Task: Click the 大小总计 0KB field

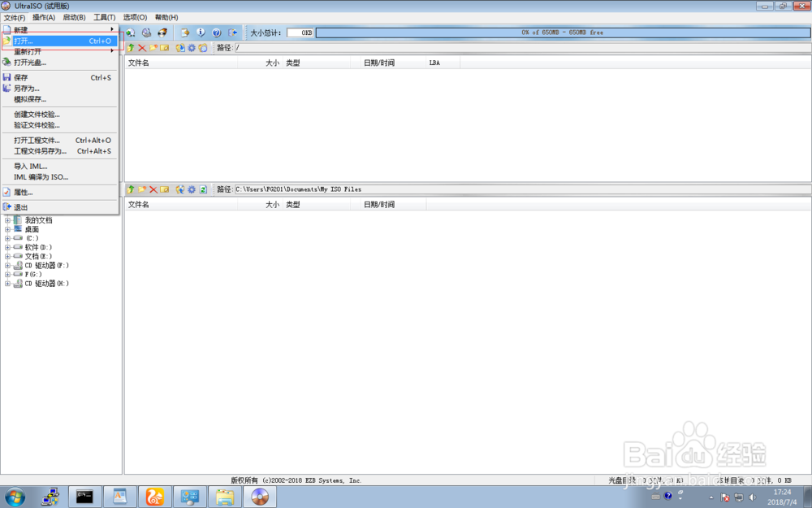Action: click(300, 33)
